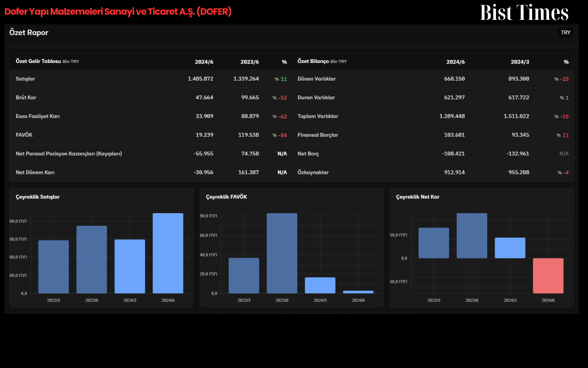Click the Esas Faaliyet Karı label
This screenshot has height=368, width=588.
38,116
